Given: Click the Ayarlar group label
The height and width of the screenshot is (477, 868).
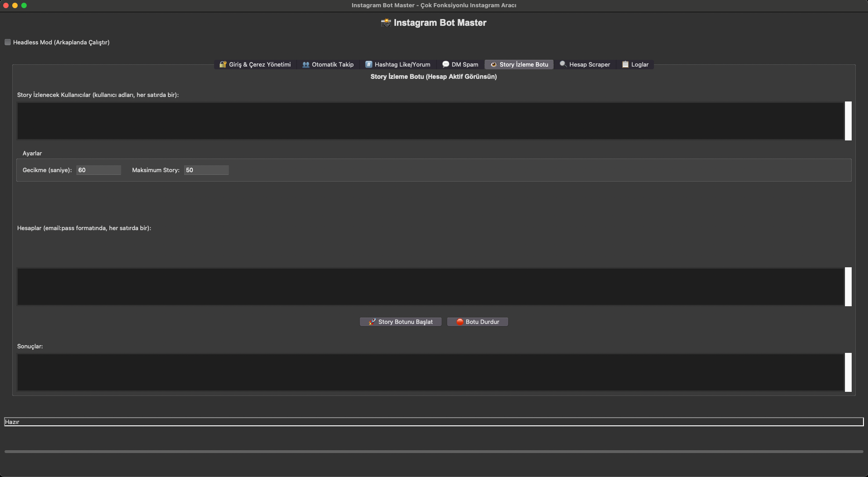Looking at the screenshot, I should click(x=32, y=153).
